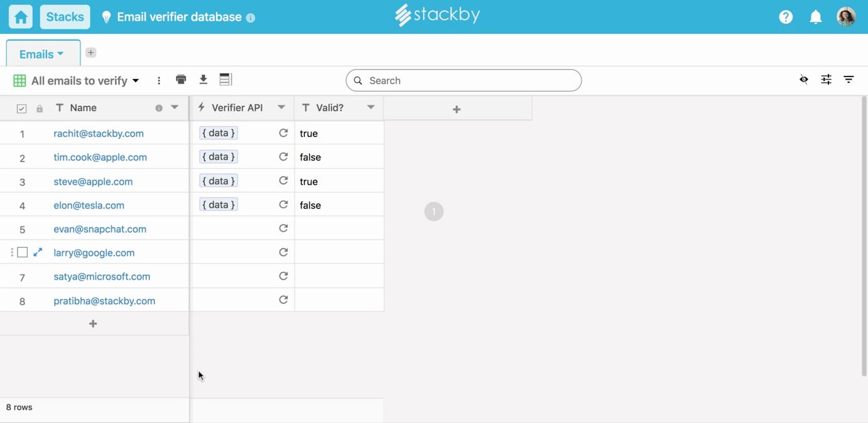This screenshot has width=868, height=423.
Task: Click the print icon in toolbar
Action: (x=181, y=80)
